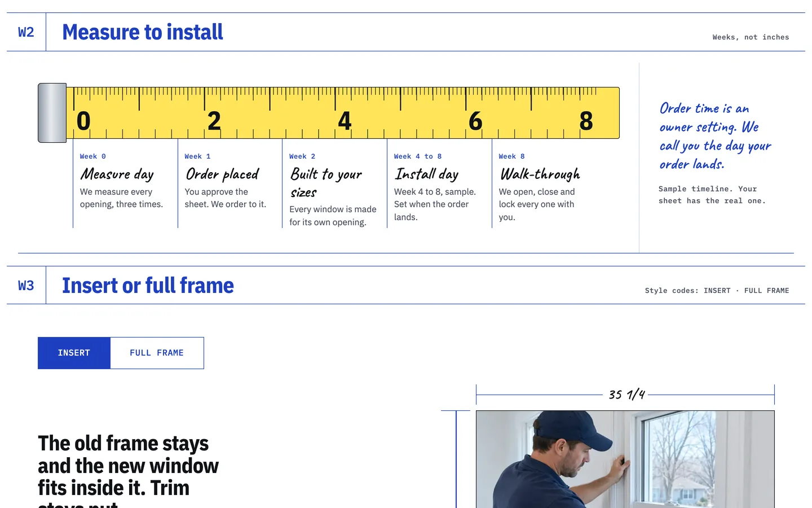
Task: Click the "Week 2" label
Action: pyautogui.click(x=302, y=156)
